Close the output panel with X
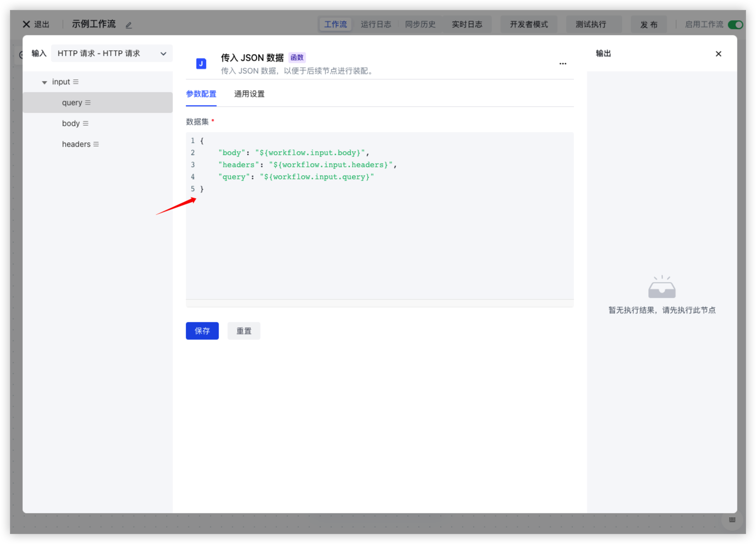Viewport: 756px width, 544px height. 718,54
